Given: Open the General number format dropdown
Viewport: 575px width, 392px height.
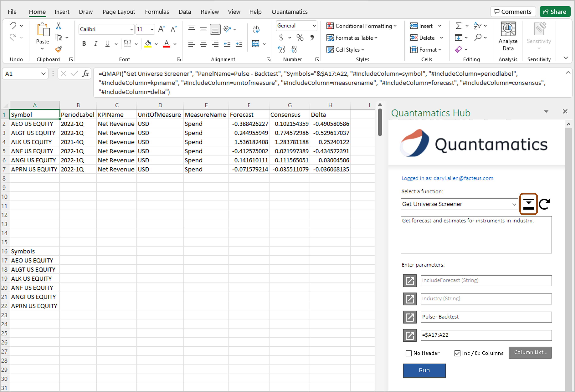Looking at the screenshot, I should coord(314,26).
